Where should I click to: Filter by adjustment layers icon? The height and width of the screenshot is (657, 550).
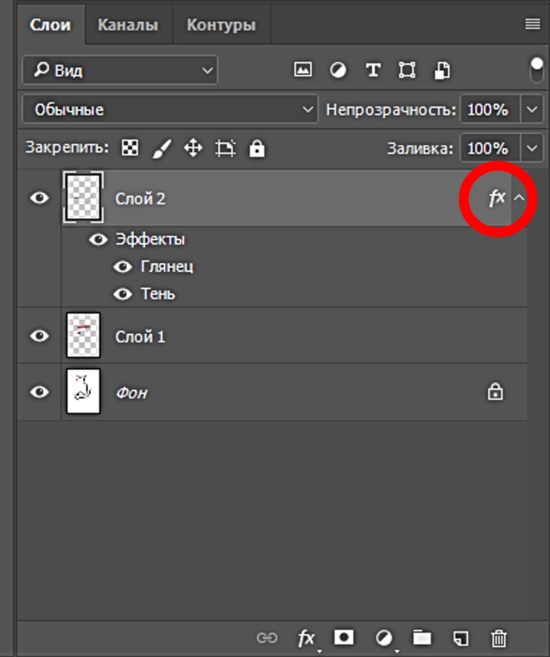point(338,70)
